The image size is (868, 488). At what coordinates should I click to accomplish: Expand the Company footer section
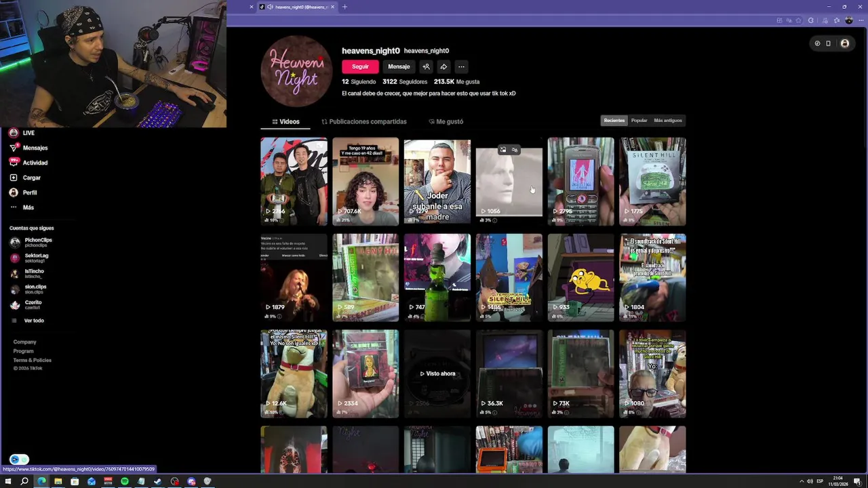point(25,342)
